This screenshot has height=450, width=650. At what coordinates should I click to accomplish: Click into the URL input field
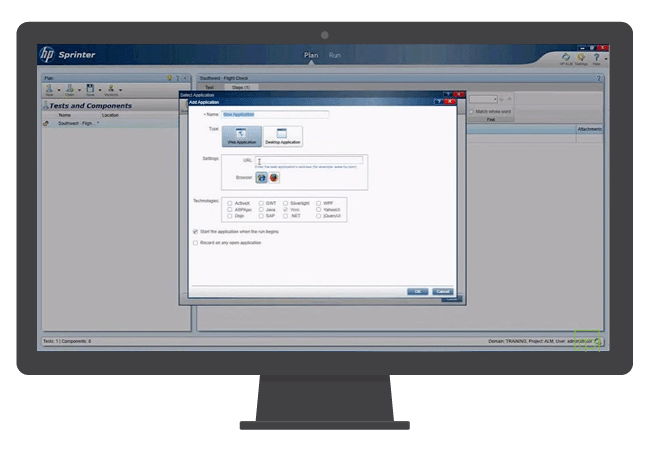tap(309, 160)
